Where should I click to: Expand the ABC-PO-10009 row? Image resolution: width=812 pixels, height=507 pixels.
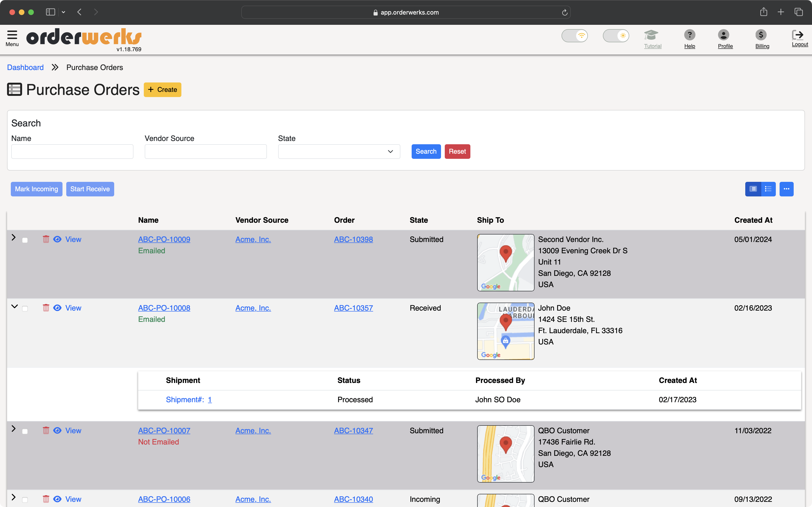tap(14, 237)
